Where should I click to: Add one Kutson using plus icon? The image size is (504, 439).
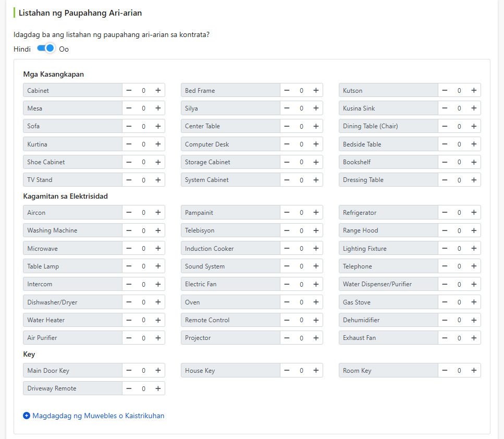coord(474,90)
